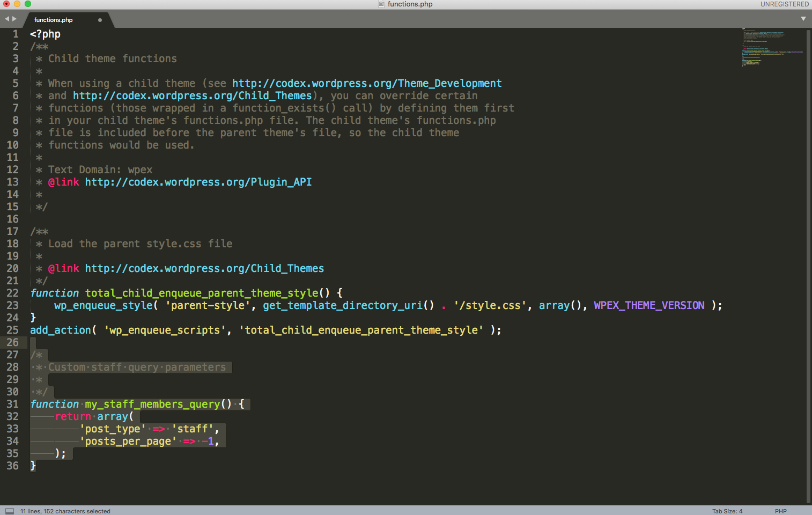Minimize the window using the yellow button
812x515 pixels.
(17, 4)
